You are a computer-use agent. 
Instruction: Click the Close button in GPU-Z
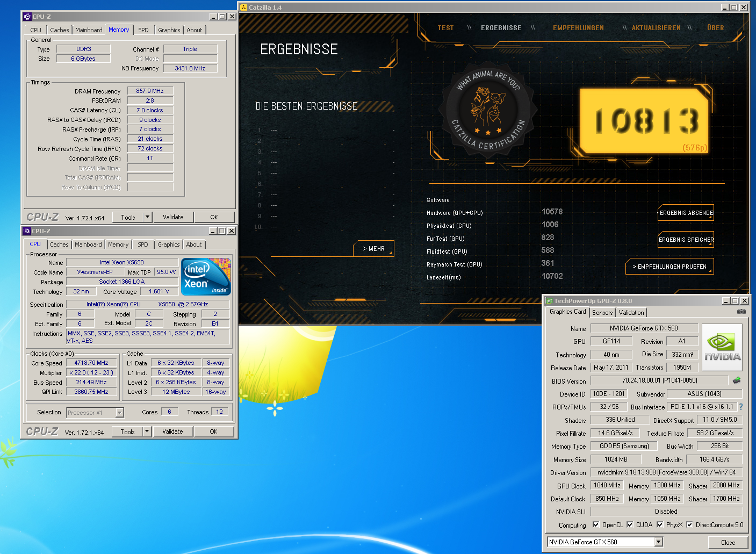tap(728, 542)
